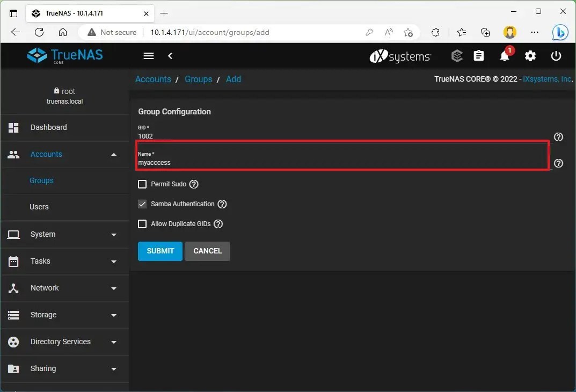576x392 pixels.
Task: Click the help icon beside the Name field
Action: click(558, 163)
